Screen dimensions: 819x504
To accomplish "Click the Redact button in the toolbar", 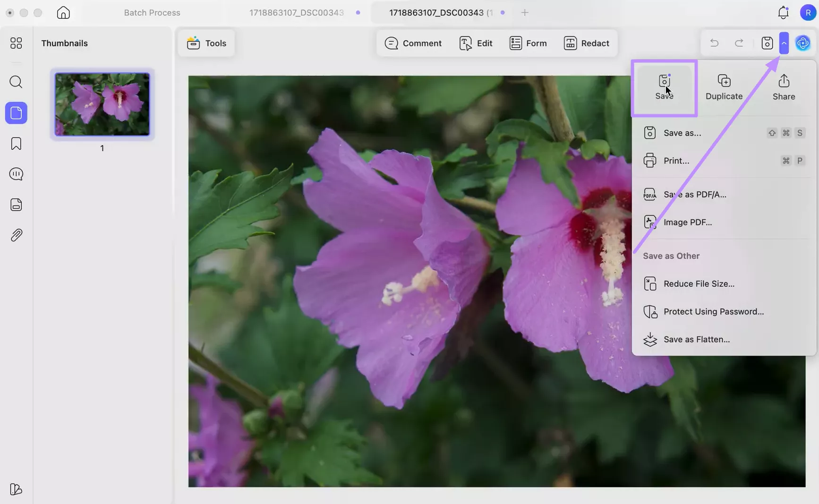I will [x=587, y=43].
